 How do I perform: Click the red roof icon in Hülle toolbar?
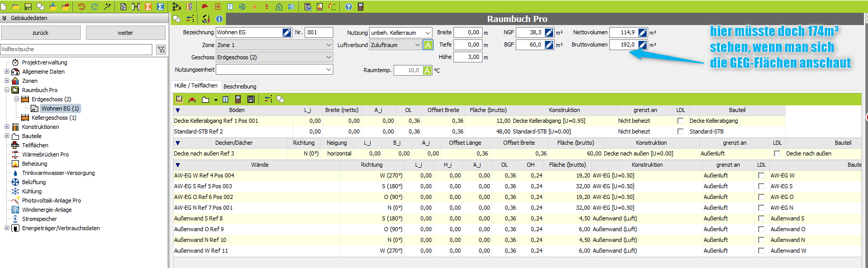point(192,99)
